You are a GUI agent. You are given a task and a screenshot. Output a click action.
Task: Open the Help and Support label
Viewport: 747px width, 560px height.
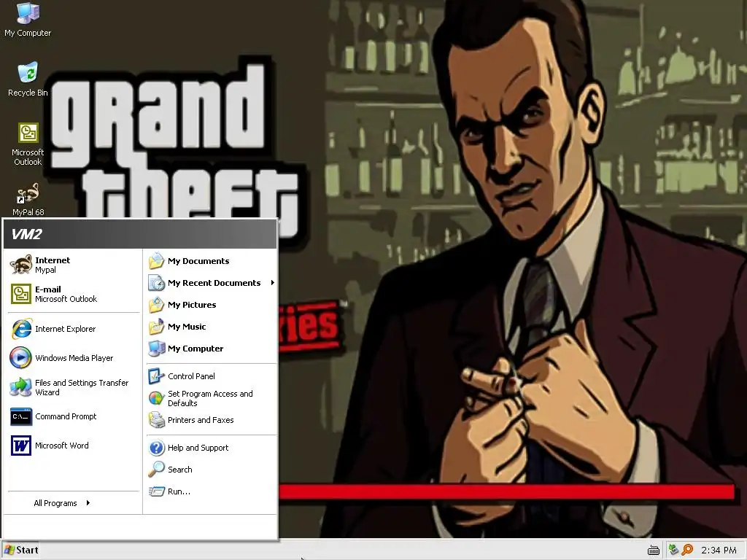pos(198,448)
